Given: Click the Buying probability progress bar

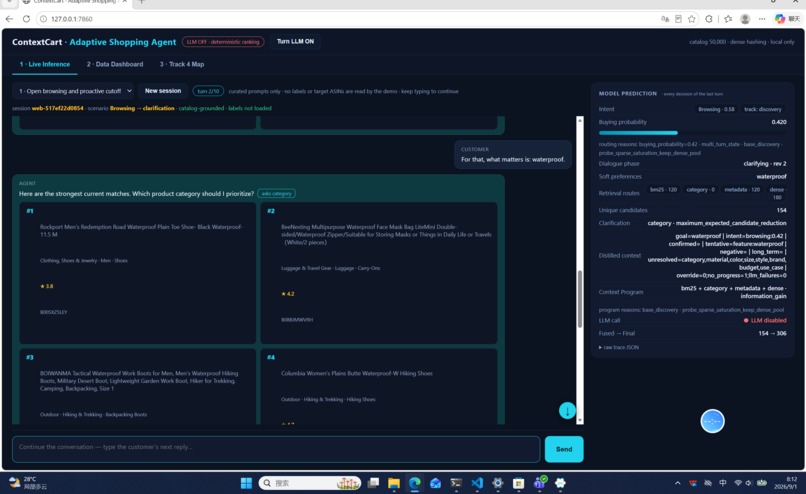Looking at the screenshot, I should (x=692, y=133).
